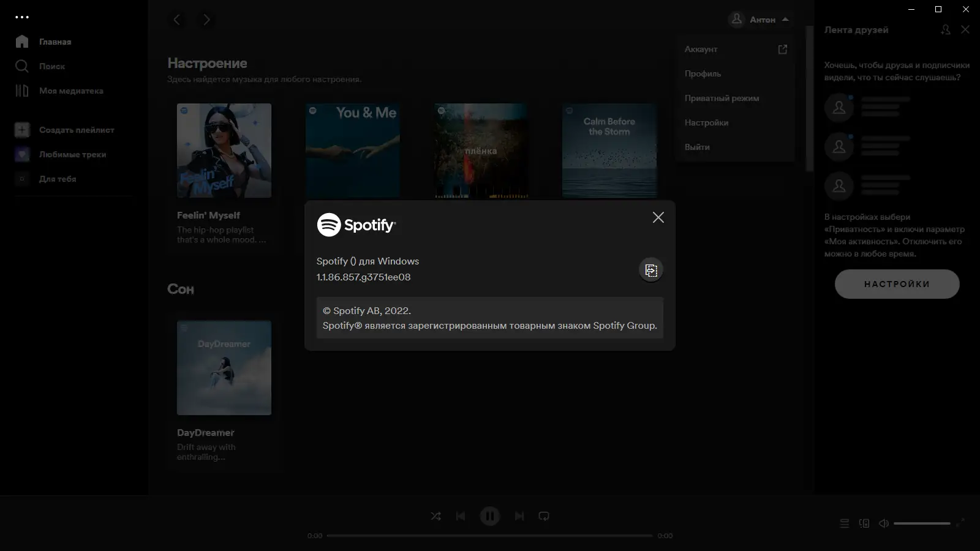Minimize the Spotify window

tap(911, 9)
